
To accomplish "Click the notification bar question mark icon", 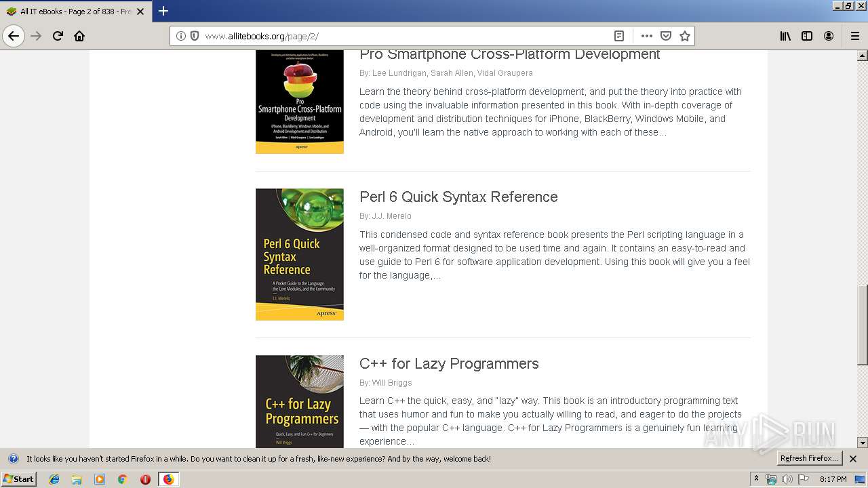I will click(x=13, y=459).
